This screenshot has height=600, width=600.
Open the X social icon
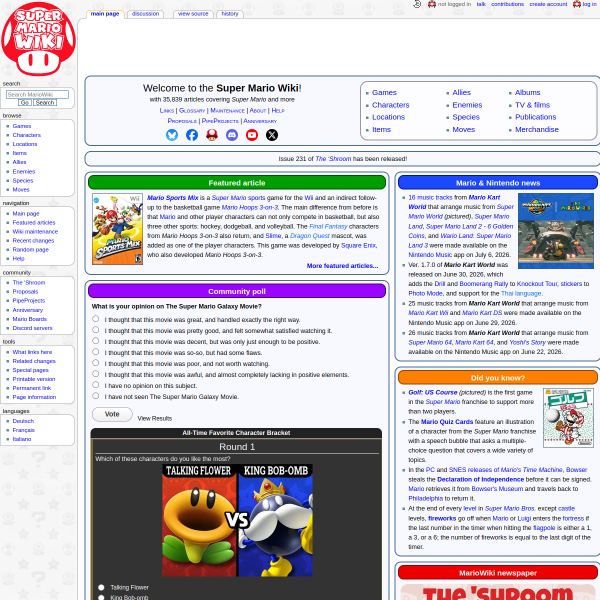(x=272, y=135)
